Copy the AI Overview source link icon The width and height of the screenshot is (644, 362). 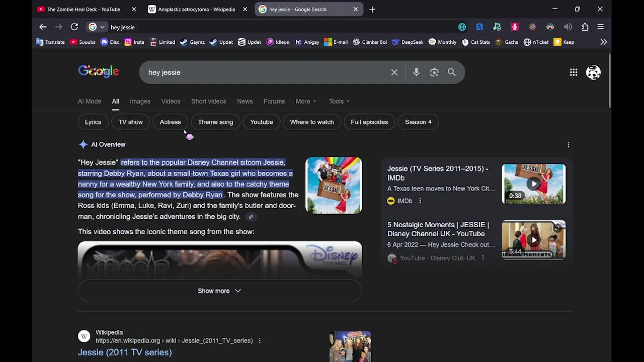tap(251, 217)
